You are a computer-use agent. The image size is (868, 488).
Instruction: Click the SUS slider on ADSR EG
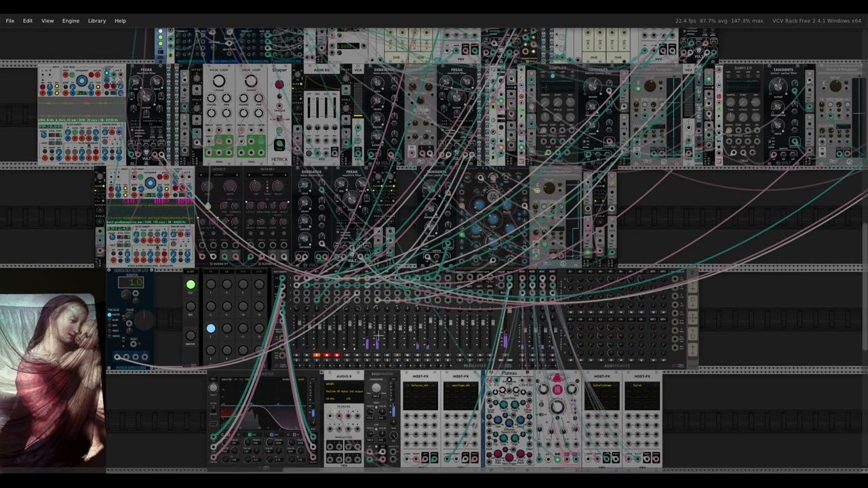[x=326, y=108]
